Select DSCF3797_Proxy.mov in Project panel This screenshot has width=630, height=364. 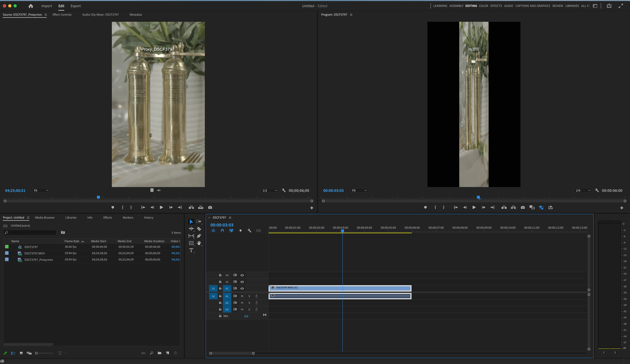tap(39, 260)
